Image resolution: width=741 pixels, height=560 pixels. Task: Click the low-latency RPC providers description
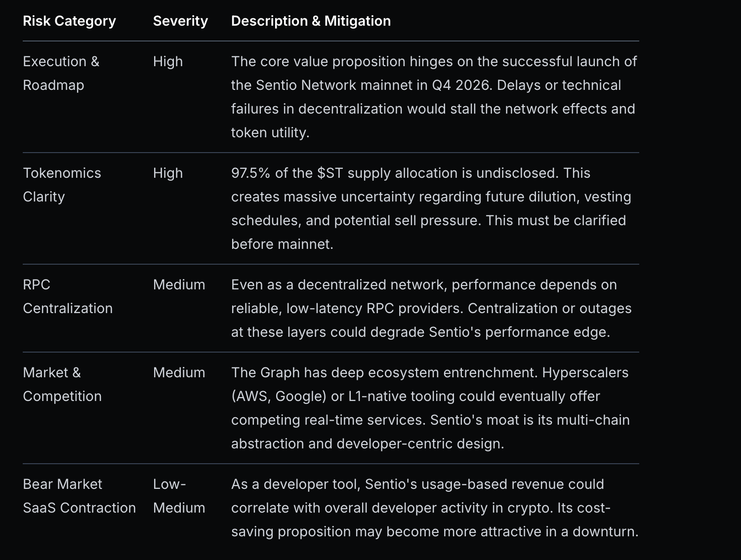coord(431,308)
